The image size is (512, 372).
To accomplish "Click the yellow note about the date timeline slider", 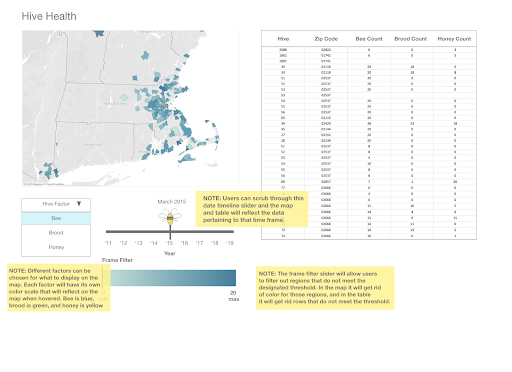I will coord(252,209).
